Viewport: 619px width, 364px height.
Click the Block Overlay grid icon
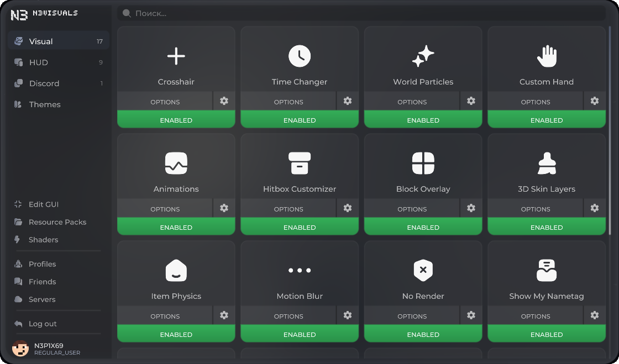pos(423,163)
